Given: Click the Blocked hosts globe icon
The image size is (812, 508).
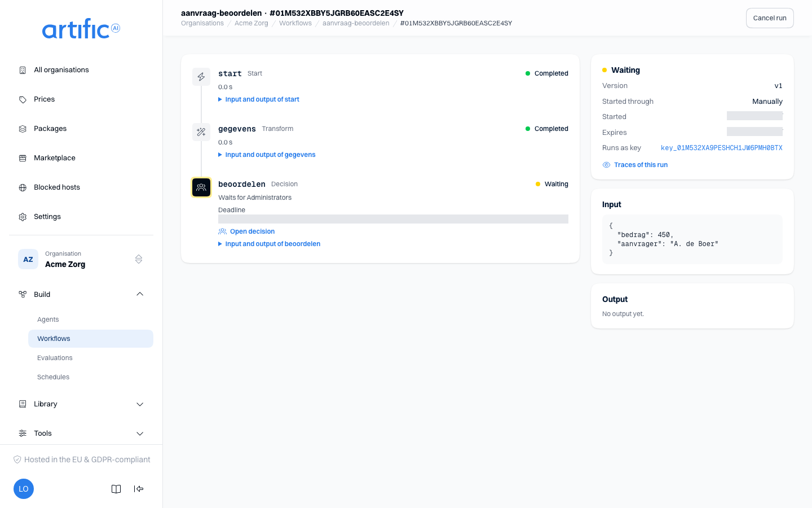Looking at the screenshot, I should click(23, 187).
